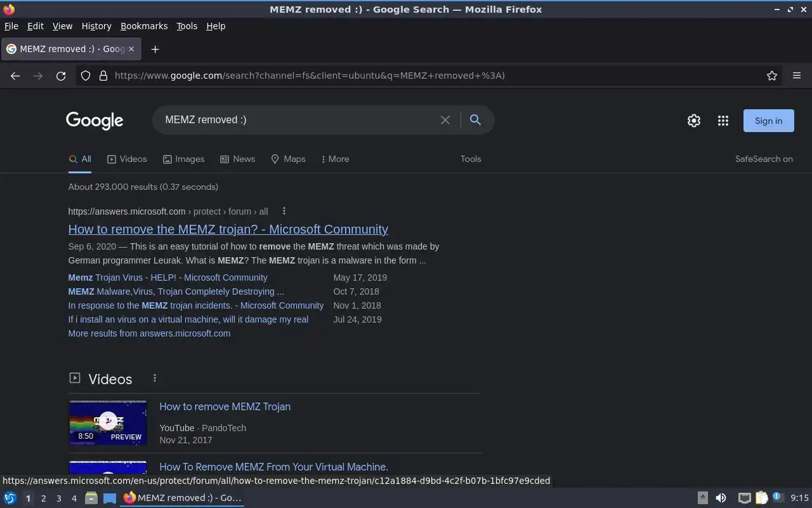
Task: Open the Google apps grid
Action: tap(723, 121)
